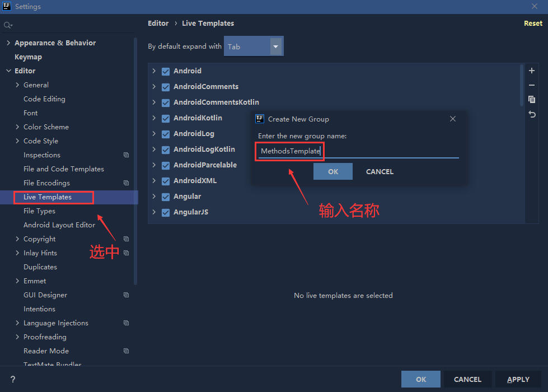
Task: Click the group name input field
Action: 358,151
